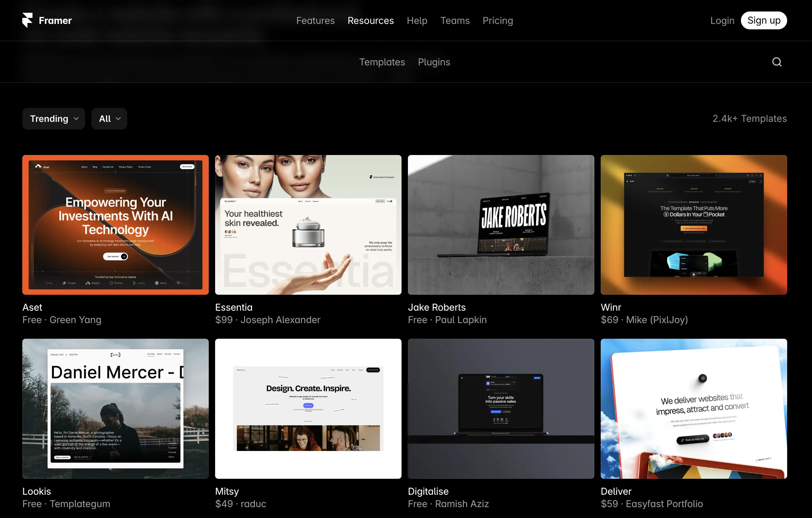Click the Framer wordmark text
This screenshot has width=812, height=518.
click(x=55, y=21)
